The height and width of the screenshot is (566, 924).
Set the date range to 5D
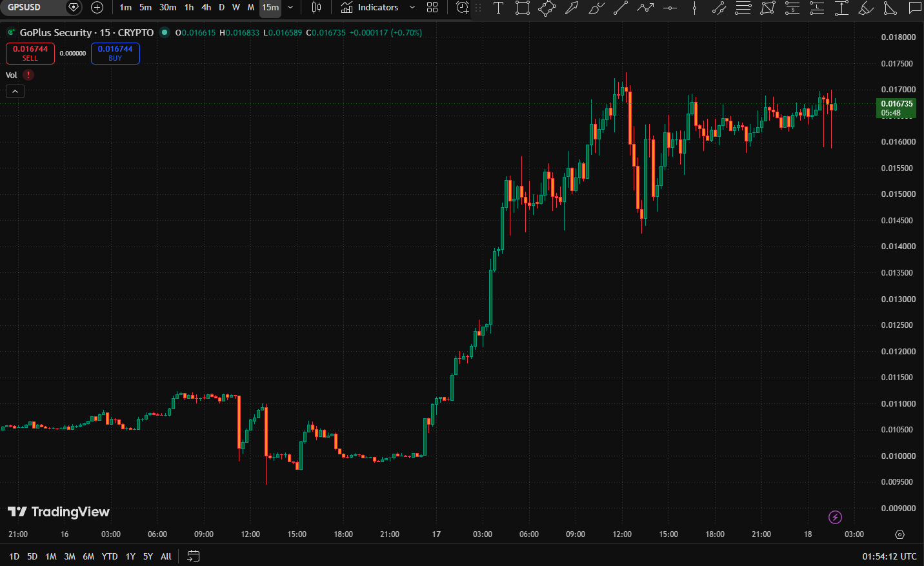(x=32, y=556)
